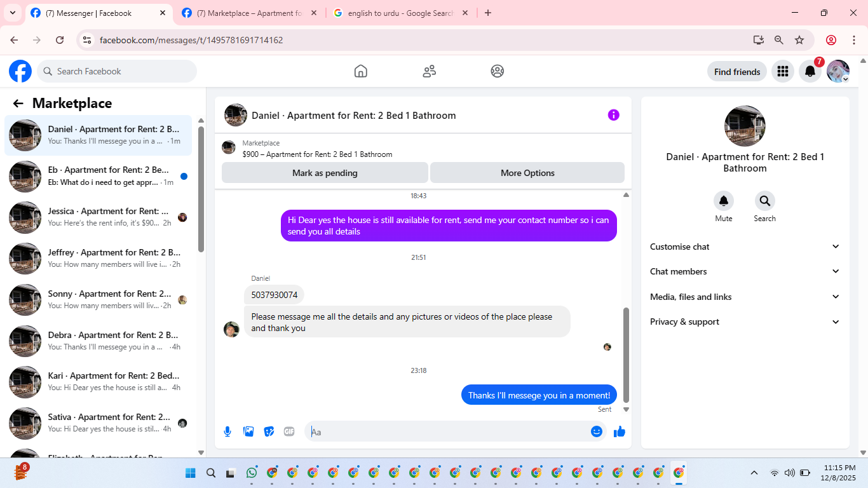Open the Kari apartment conversation
The height and width of the screenshot is (488, 868).
pos(98,382)
